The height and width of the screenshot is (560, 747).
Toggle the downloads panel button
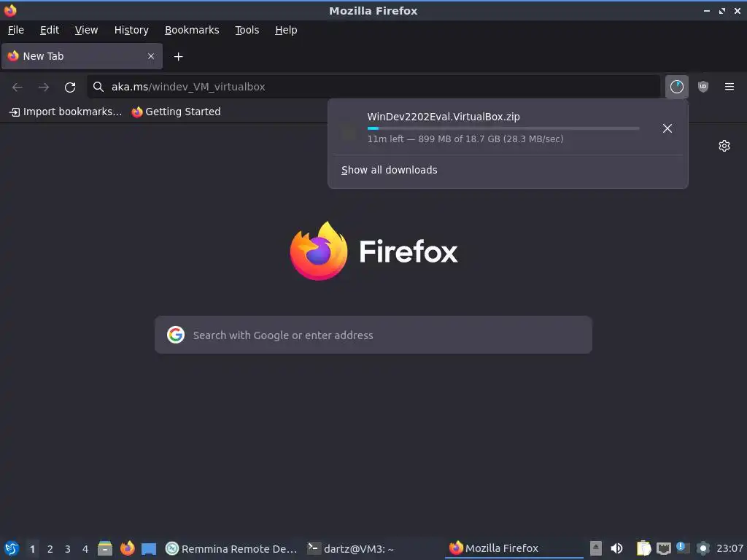pyautogui.click(x=676, y=87)
